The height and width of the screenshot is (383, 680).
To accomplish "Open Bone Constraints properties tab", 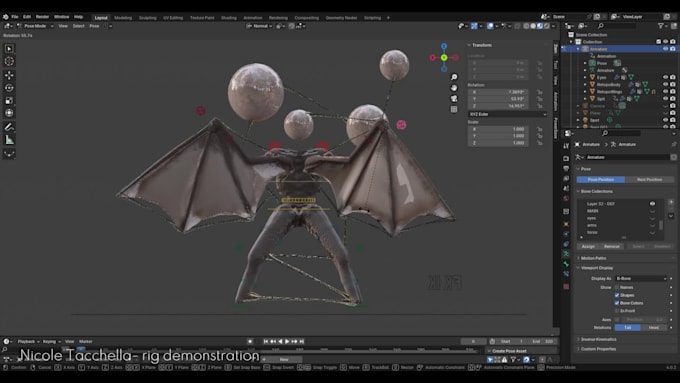I will (566, 274).
